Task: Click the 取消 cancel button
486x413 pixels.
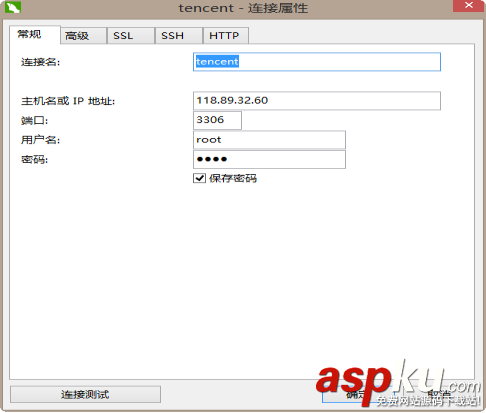Action: pos(439,394)
